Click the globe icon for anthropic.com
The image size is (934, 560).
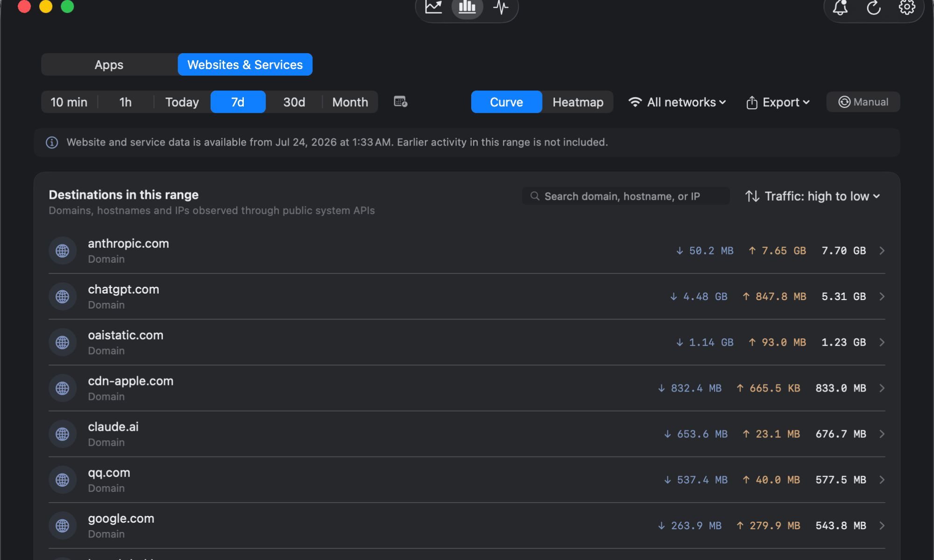63,251
